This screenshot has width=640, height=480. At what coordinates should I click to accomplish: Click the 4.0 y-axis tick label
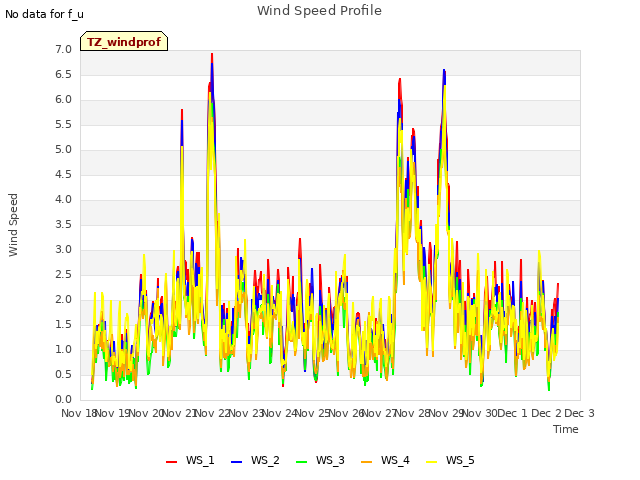pos(63,200)
